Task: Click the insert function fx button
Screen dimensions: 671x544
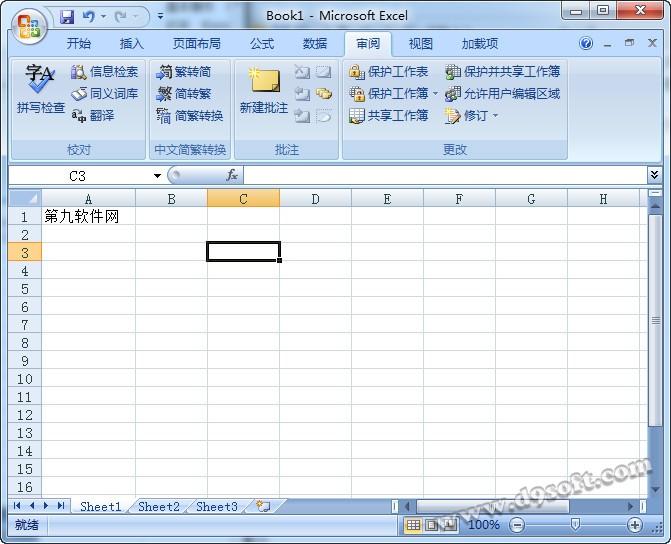Action: tap(232, 175)
